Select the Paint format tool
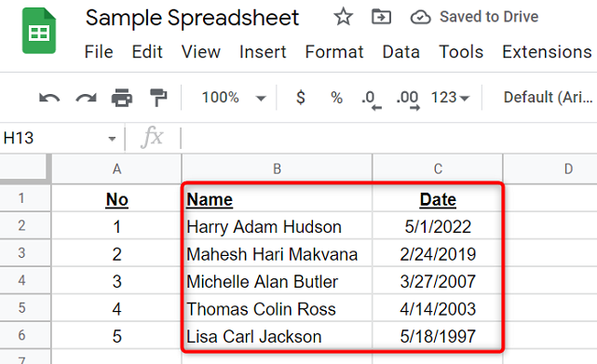The height and width of the screenshot is (364, 597). coord(158,98)
